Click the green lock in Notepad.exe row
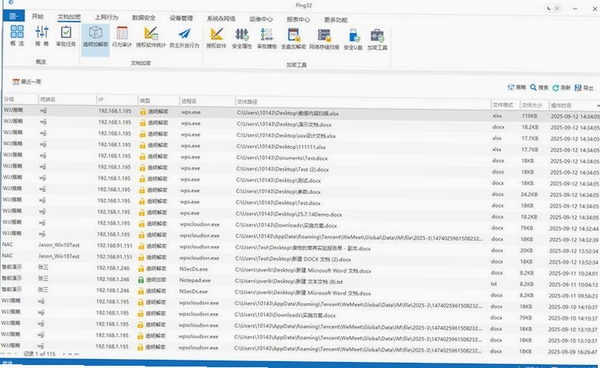The width and height of the screenshot is (600, 368). click(x=141, y=280)
